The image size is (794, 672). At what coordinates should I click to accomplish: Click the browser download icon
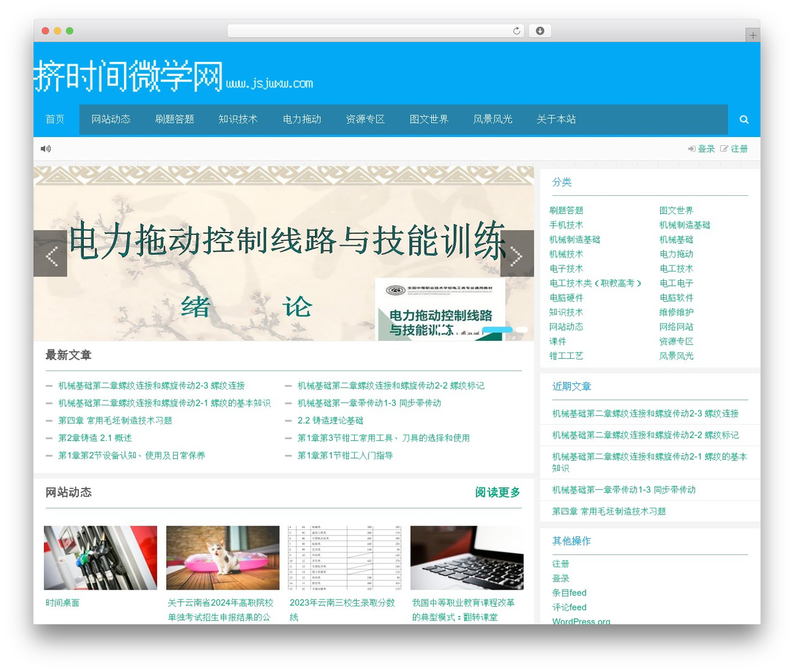click(540, 31)
